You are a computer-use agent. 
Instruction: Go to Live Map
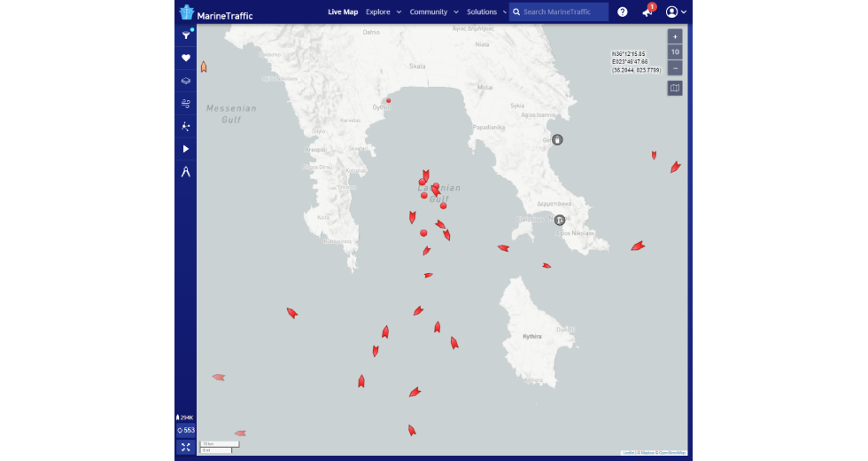343,12
